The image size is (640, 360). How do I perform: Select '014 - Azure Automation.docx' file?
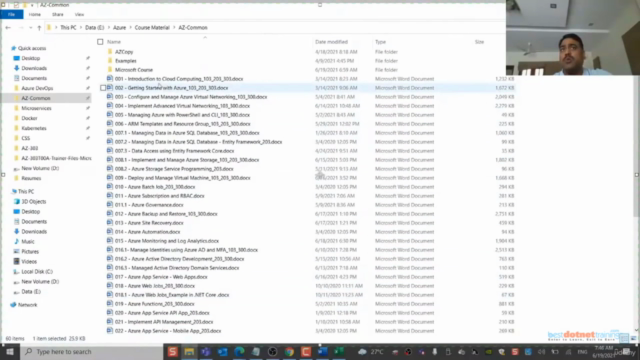pyautogui.click(x=147, y=232)
